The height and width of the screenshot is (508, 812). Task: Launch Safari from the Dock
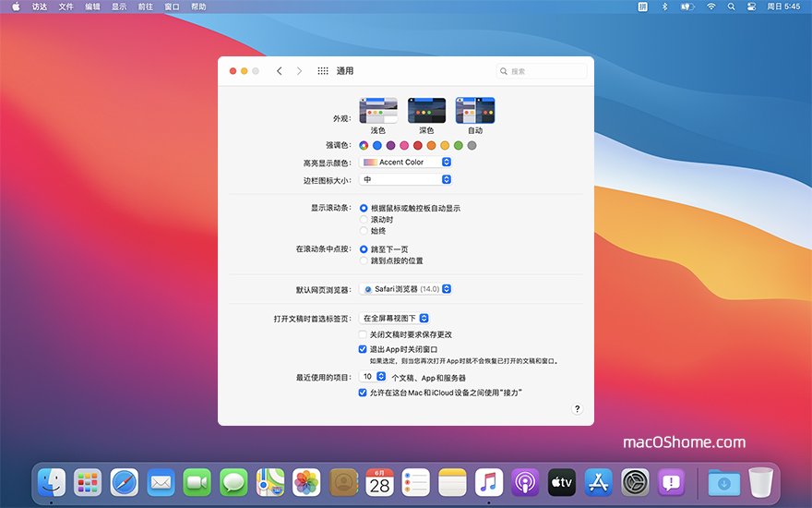[x=125, y=482]
